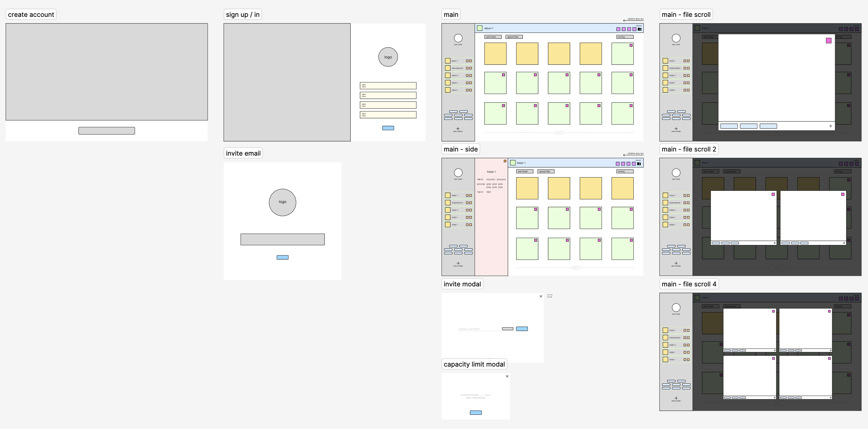Select "folder 3" row in main - side sidebar
This screenshot has height=429, width=868.
[458, 210]
